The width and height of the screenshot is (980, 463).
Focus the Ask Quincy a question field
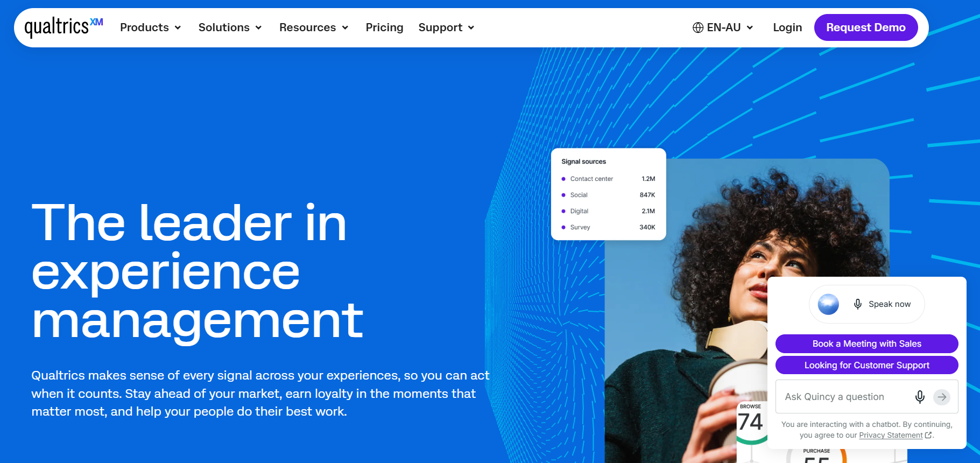(866, 397)
